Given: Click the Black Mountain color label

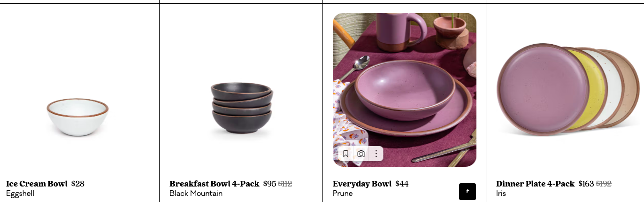Looking at the screenshot, I should coord(196,193).
